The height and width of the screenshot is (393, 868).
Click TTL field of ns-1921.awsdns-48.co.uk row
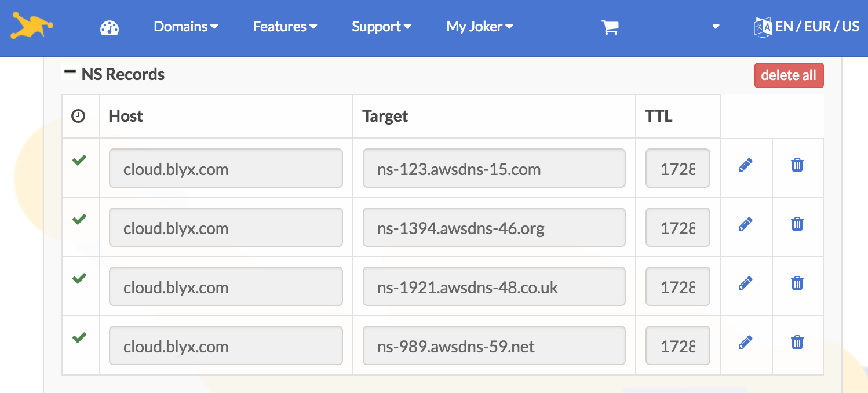(678, 287)
